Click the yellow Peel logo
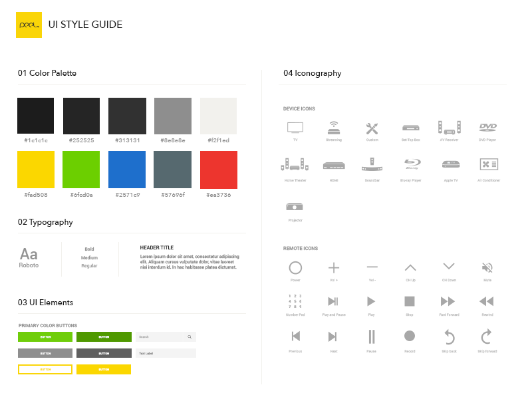532x399 pixels. pyautogui.click(x=29, y=25)
